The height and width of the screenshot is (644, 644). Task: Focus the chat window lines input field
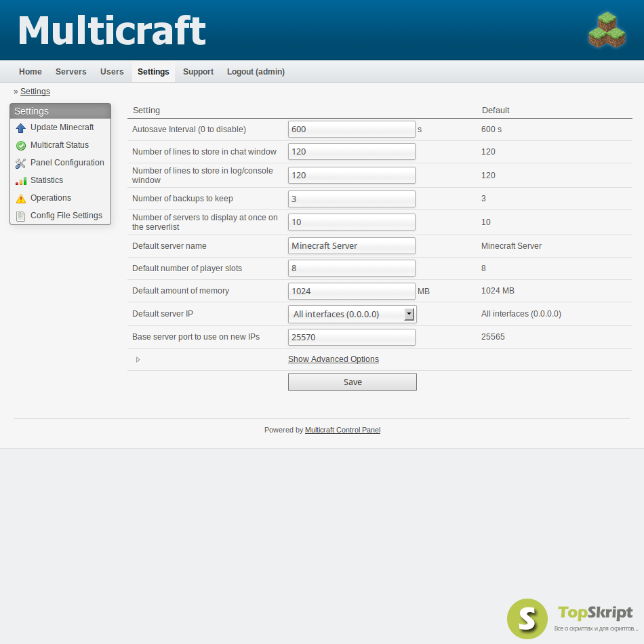352,152
